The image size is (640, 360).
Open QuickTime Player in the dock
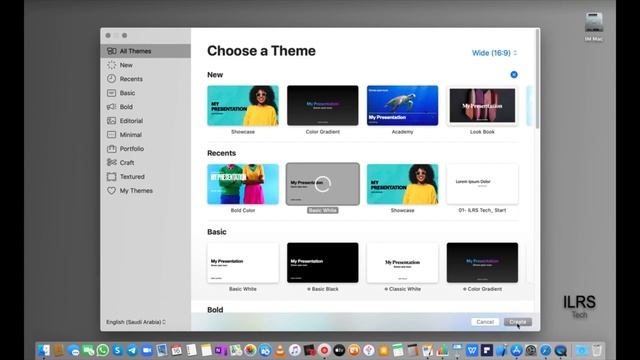(x=561, y=350)
